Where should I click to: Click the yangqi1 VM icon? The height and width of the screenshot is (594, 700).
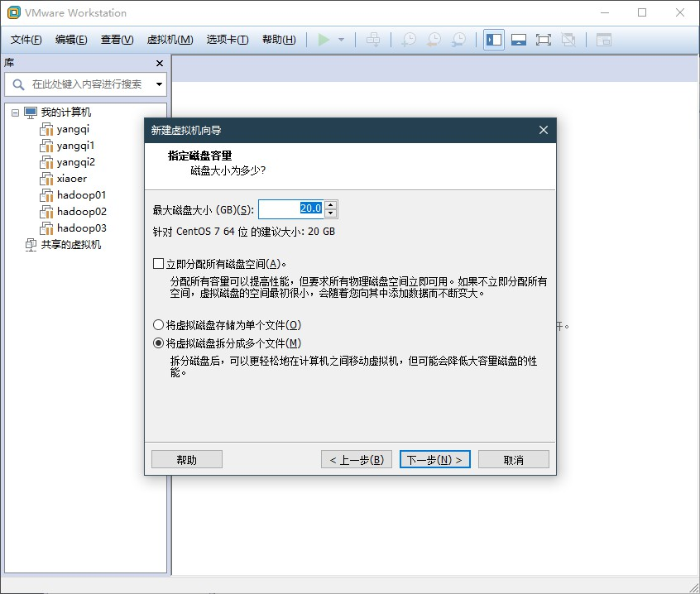(46, 146)
